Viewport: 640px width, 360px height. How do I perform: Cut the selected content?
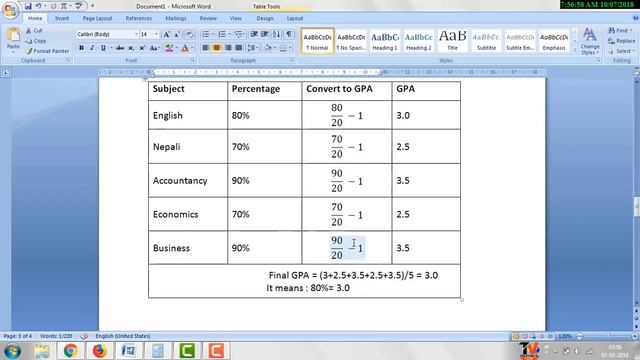(34, 31)
